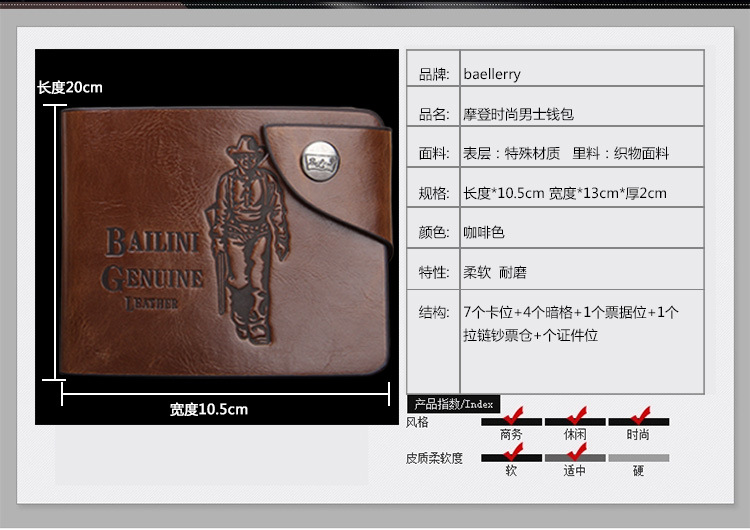Click the color value '咖啡色'
The width and height of the screenshot is (750, 530).
[484, 232]
